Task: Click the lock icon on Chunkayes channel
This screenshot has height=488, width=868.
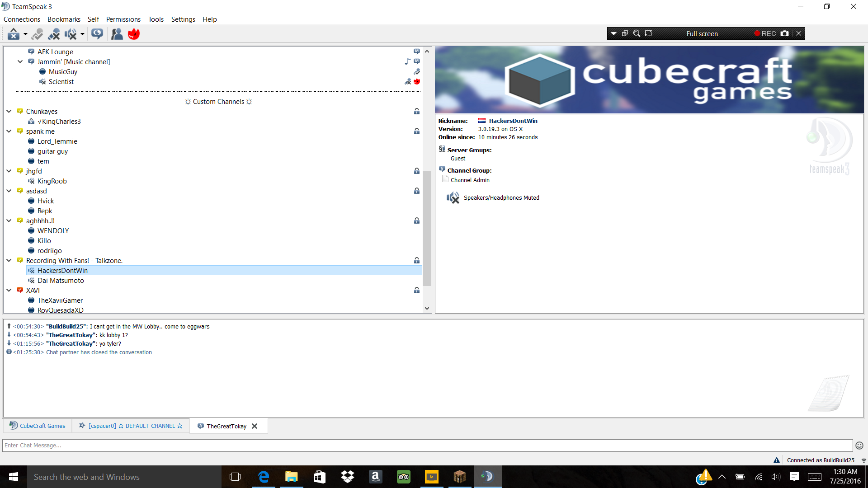Action: [417, 112]
